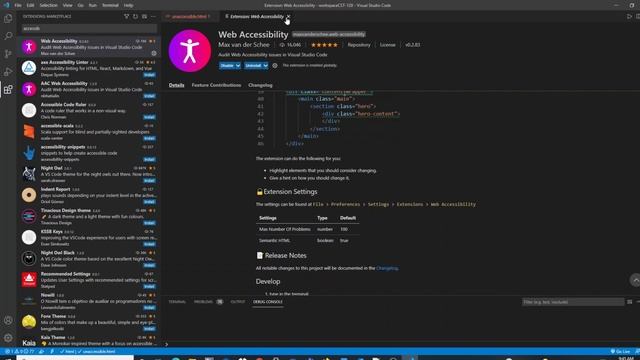Viewport: 640px width, 360px height.
Task: Select Indent Report extension in list
Action: click(89, 195)
